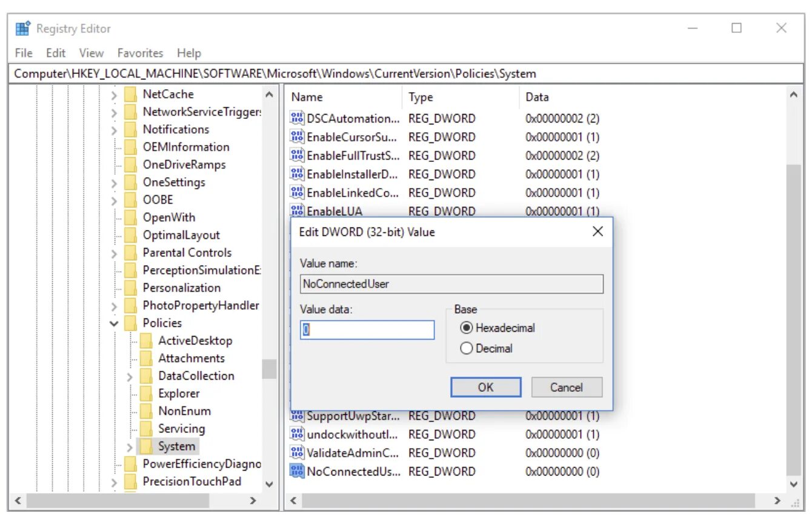Click the tree pane horizontal scroll right arrow

coord(253,501)
